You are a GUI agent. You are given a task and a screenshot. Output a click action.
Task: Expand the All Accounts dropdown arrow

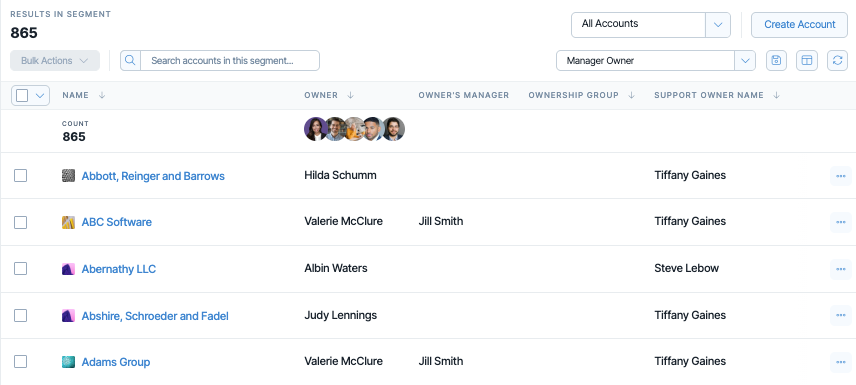(x=718, y=25)
